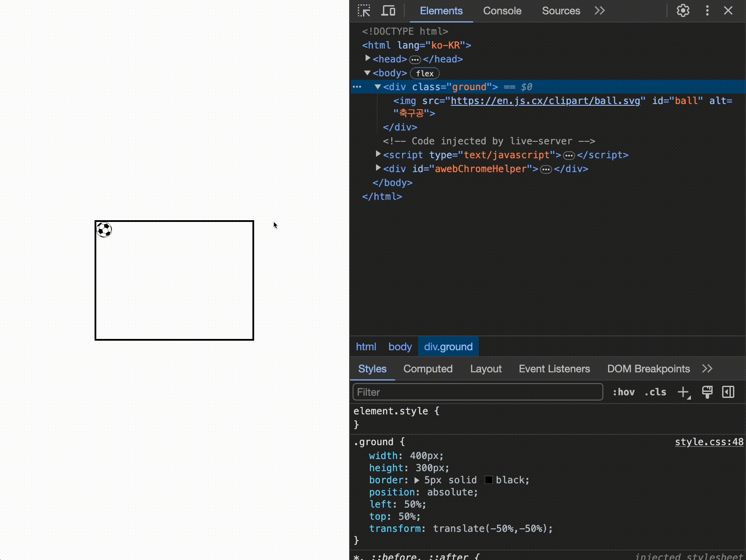Screen dimensions: 746x560
Task: Select the live-server comment line
Action: tap(489, 141)
